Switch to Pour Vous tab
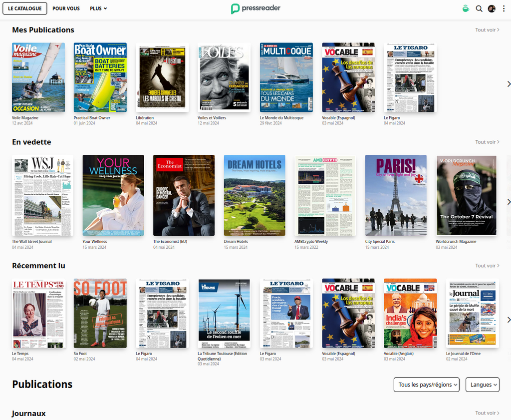 click(66, 8)
